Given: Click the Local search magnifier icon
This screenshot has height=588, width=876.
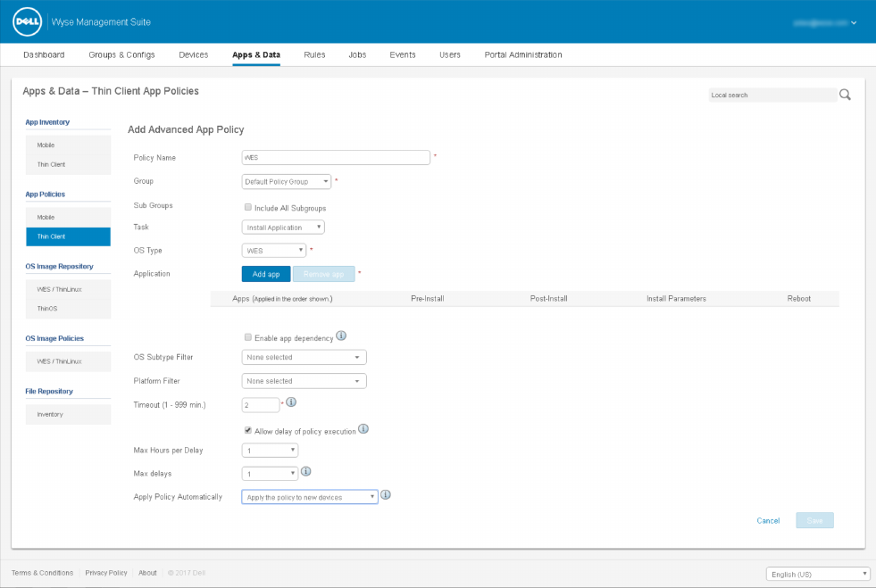Looking at the screenshot, I should [x=845, y=95].
